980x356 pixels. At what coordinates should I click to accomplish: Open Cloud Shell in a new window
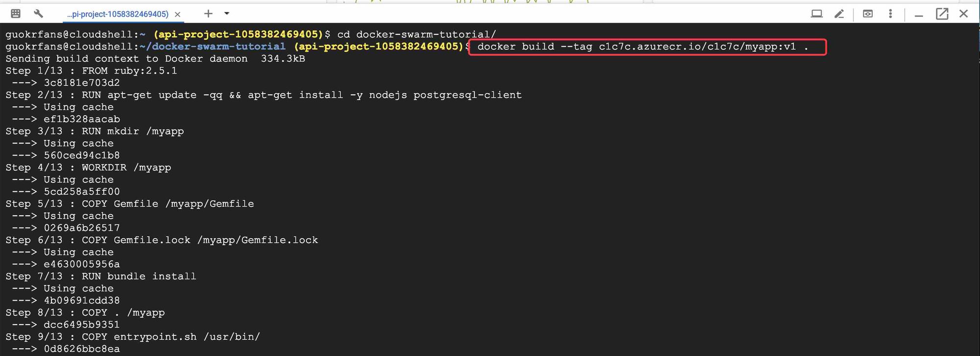pyautogui.click(x=942, y=14)
